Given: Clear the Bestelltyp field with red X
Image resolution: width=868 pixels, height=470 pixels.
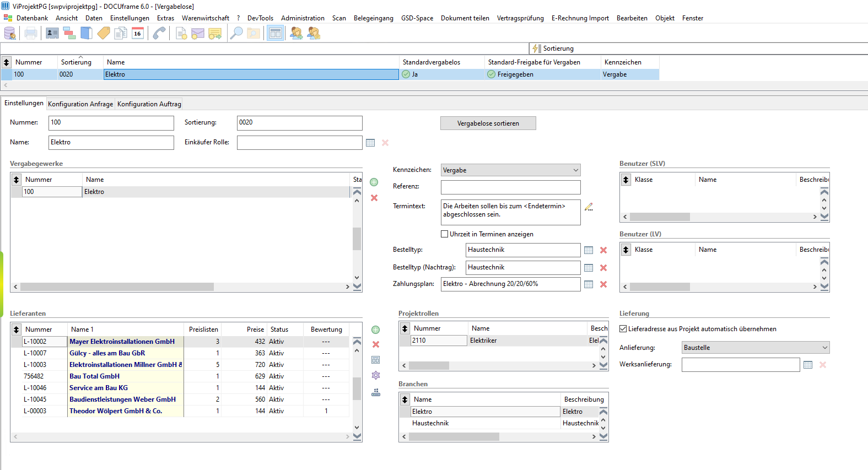Looking at the screenshot, I should [603, 250].
